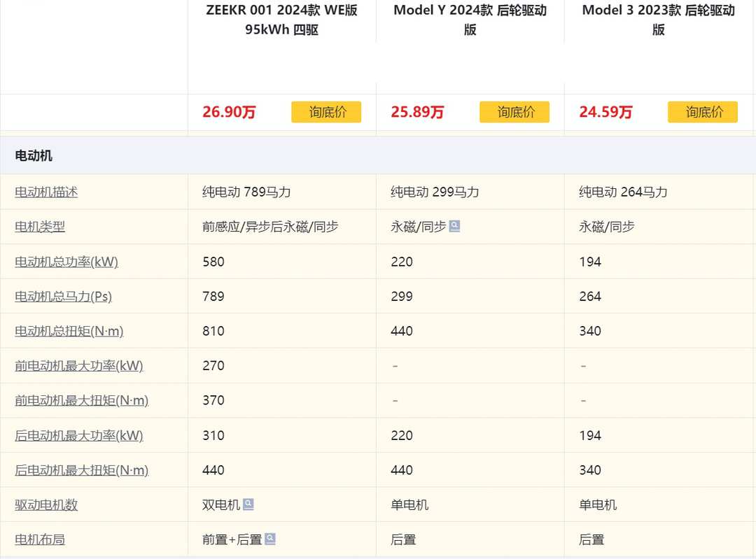Open the 后电动机最大扭矩(N·m) link
The width and height of the screenshot is (756, 559).
point(82,470)
